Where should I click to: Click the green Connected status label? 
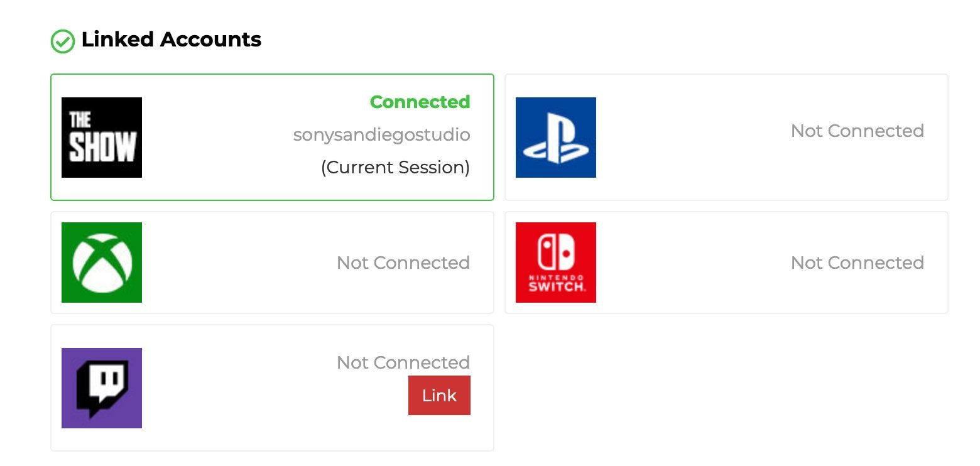pyautogui.click(x=420, y=102)
